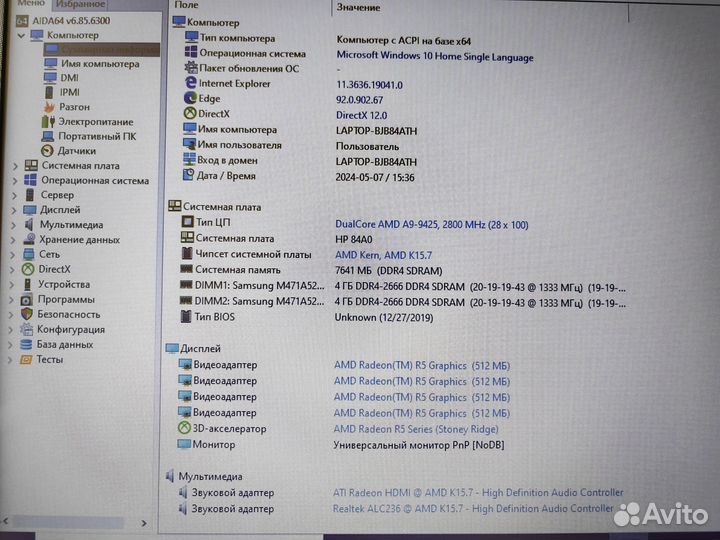720x540 pixels.
Task: Select the Мультимедиа speaker tree icon
Action: pyautogui.click(x=29, y=225)
